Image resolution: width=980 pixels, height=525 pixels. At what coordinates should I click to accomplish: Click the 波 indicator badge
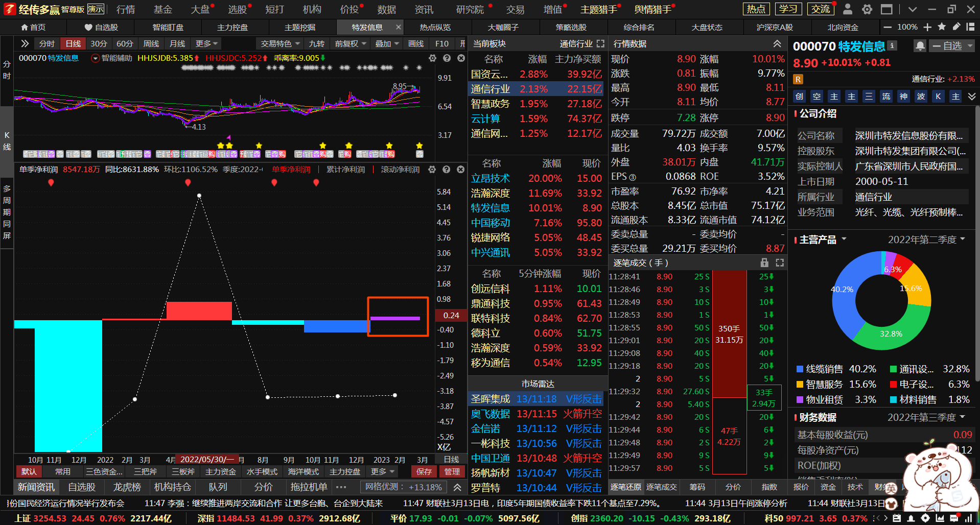[x=921, y=96]
